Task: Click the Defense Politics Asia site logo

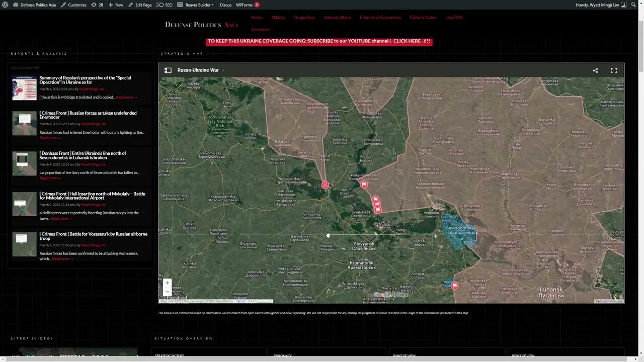Action: click(x=202, y=24)
